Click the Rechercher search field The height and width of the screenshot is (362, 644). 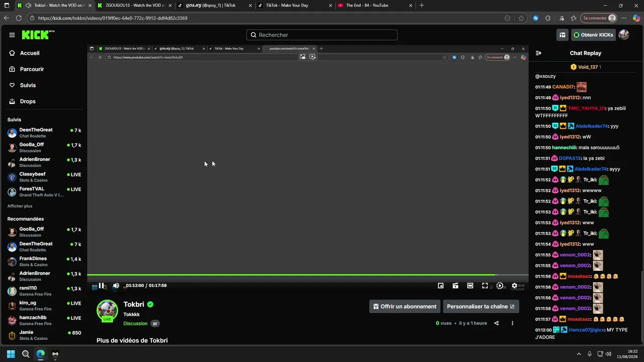pos(322,35)
